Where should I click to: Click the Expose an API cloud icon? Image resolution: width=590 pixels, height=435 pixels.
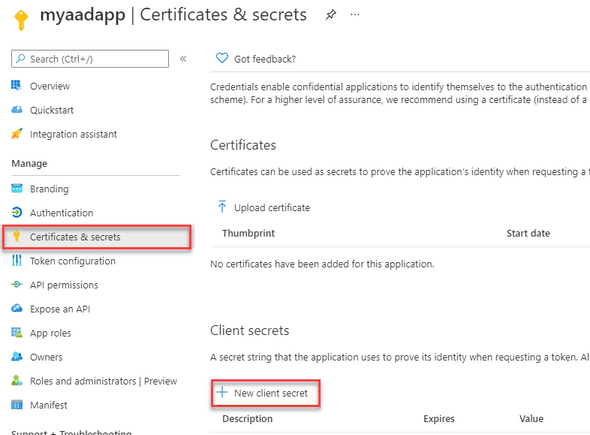(x=17, y=309)
